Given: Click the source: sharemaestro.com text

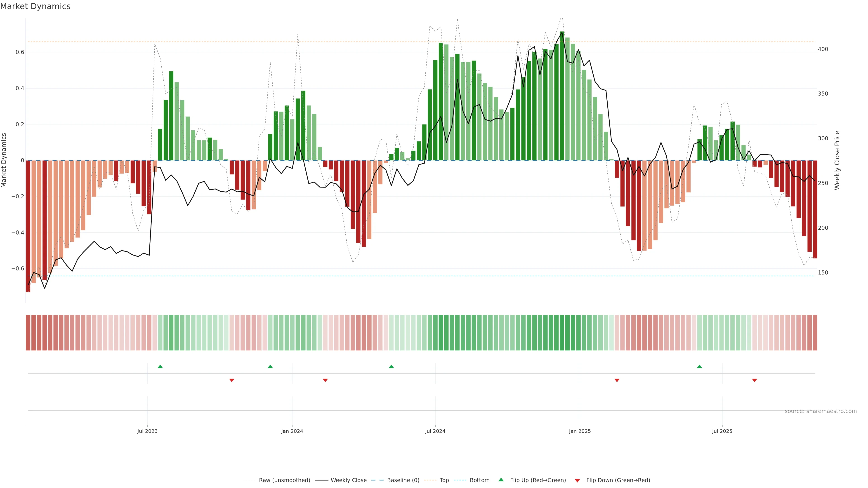Looking at the screenshot, I should click(x=821, y=411).
